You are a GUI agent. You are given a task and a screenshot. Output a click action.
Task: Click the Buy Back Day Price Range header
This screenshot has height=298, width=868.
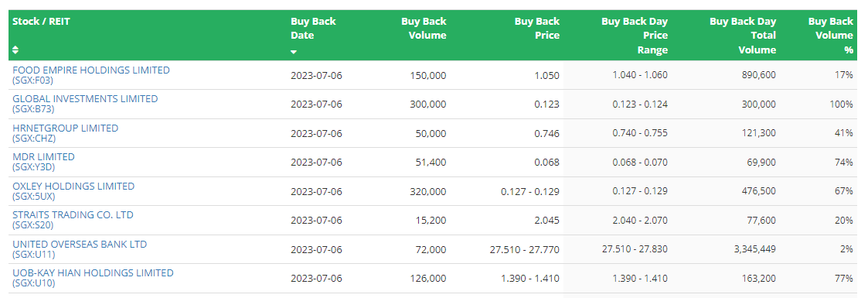[635, 36]
